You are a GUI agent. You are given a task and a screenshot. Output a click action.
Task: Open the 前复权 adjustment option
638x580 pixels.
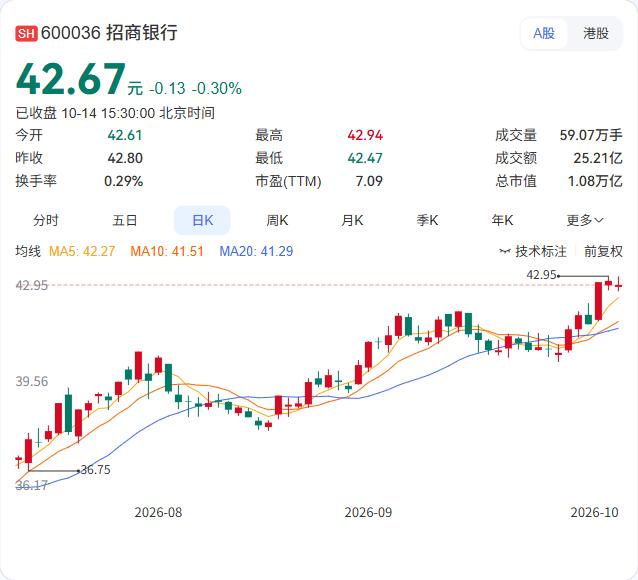[603, 251]
